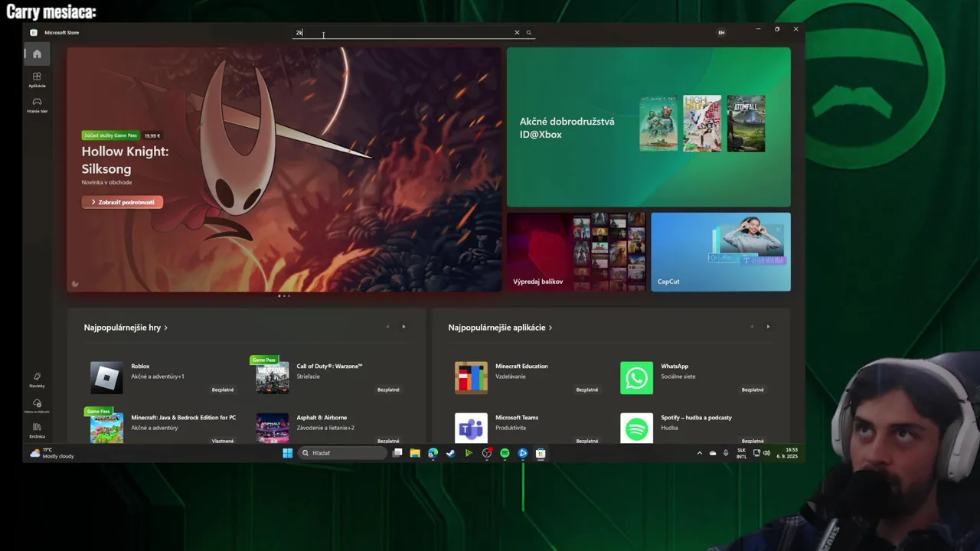Open Hranie hier gaming section
The width and height of the screenshot is (980, 551).
(37, 105)
